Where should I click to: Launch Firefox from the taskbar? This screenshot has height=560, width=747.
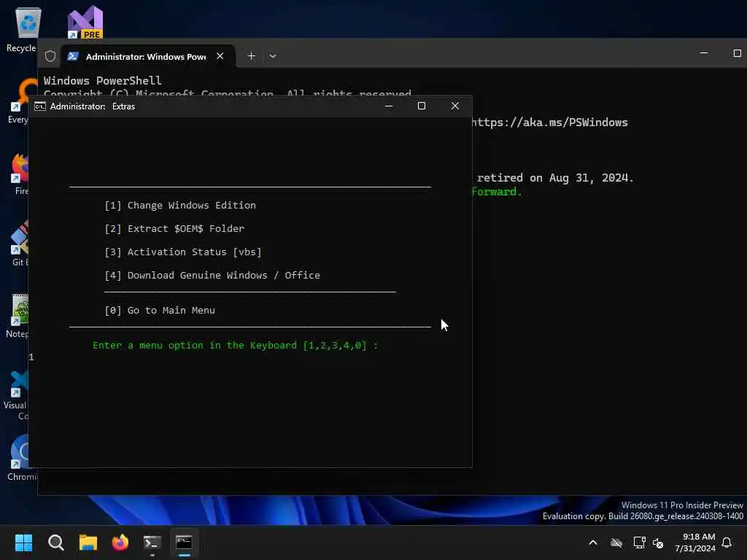click(x=120, y=542)
